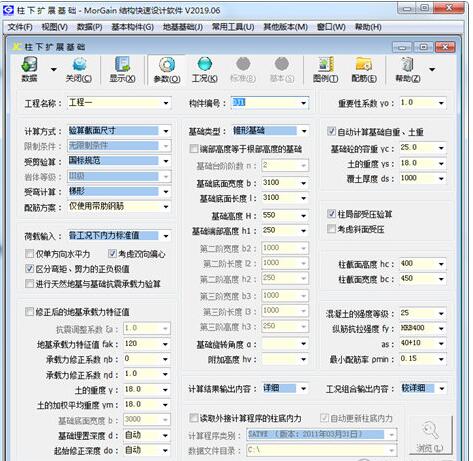Viewport: 473px width, 461px height.
Task: Toggle 端部高度等于根部高度的基础 checkbox
Action: coord(194,149)
